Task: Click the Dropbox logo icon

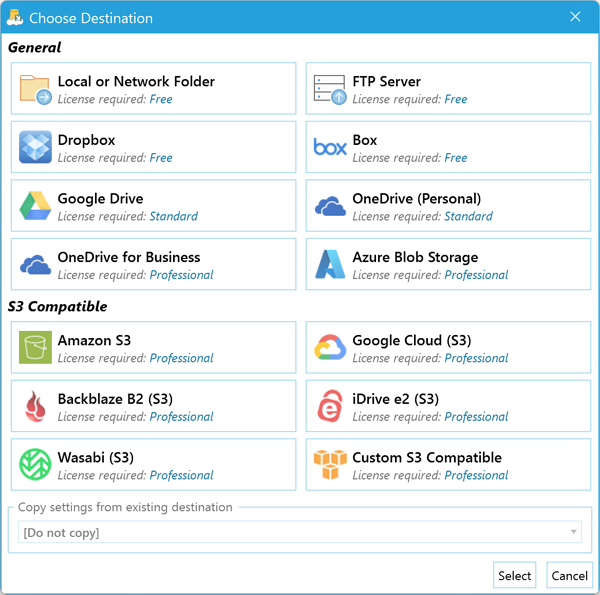Action: [35, 147]
